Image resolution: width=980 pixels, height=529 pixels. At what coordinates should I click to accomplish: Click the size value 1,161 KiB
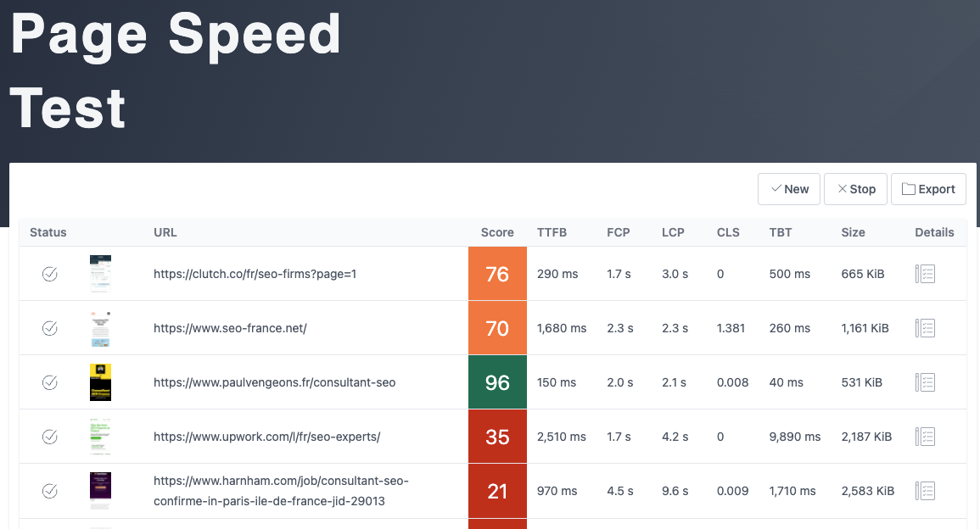865,328
